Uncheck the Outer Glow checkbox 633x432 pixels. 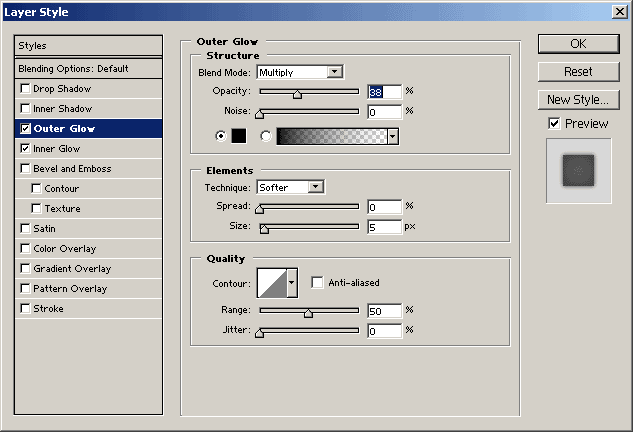click(25, 128)
